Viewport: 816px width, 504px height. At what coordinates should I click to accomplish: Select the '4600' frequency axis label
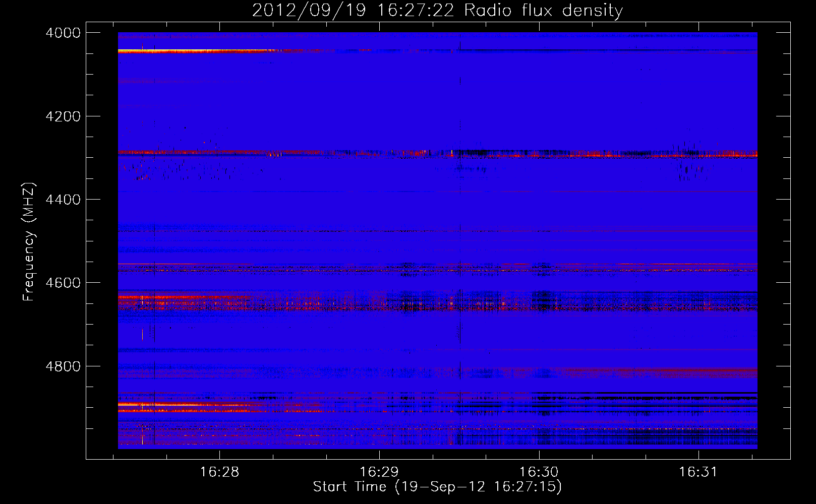[63, 283]
